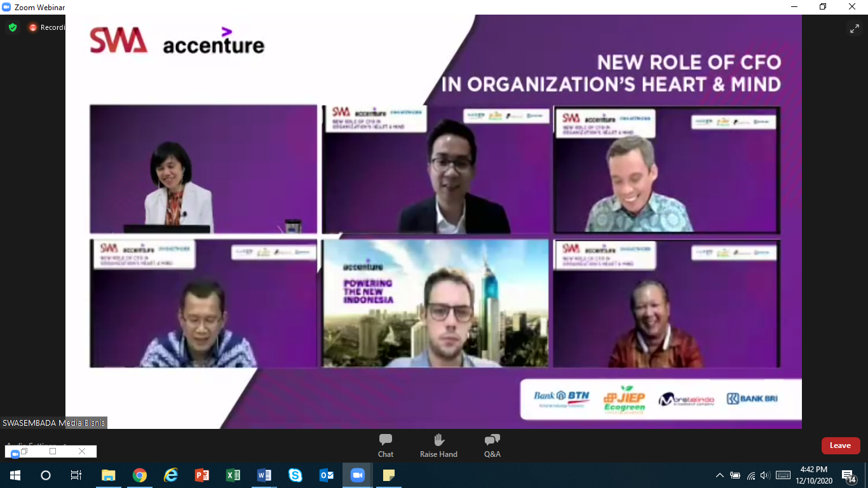The width and height of the screenshot is (868, 488).
Task: Click the restore icon in the small floating window
Action: 24,452
